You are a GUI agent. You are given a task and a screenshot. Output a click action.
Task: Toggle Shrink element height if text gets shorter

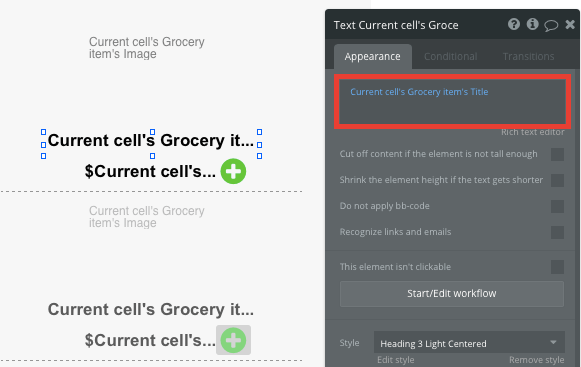click(557, 180)
